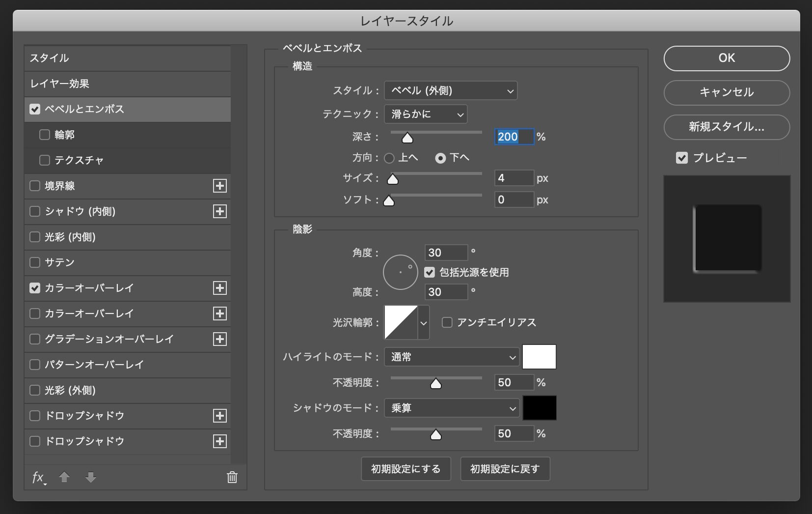Open テクニック dropdown showing 滑らかに
The width and height of the screenshot is (812, 514).
coord(426,114)
